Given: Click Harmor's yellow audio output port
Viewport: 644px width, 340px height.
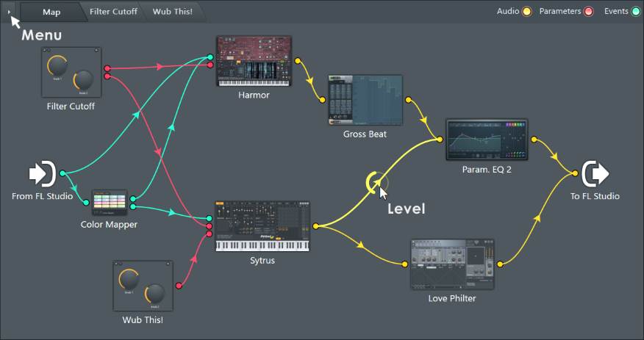Looking at the screenshot, I should click(x=298, y=61).
